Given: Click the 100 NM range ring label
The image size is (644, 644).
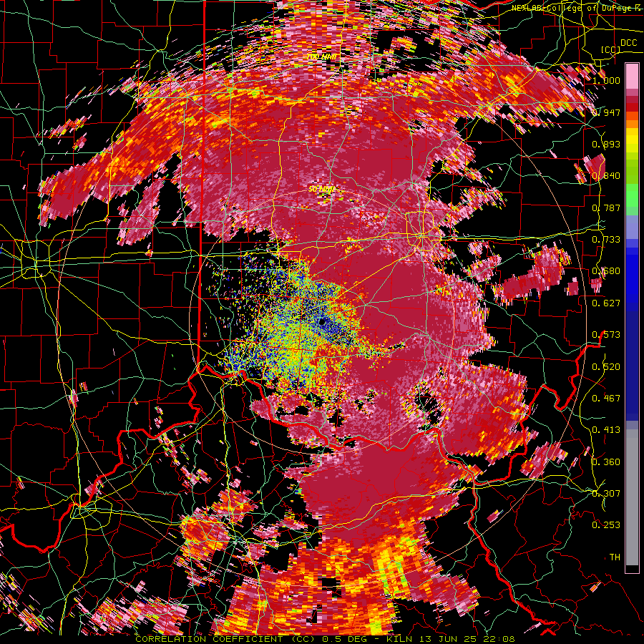Looking at the screenshot, I should coord(321,57).
